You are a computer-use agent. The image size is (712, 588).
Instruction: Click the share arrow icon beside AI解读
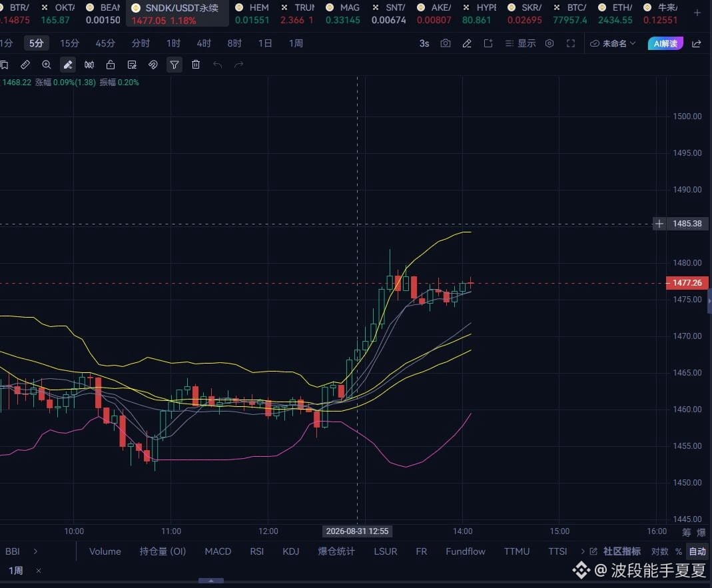pyautogui.click(x=696, y=43)
